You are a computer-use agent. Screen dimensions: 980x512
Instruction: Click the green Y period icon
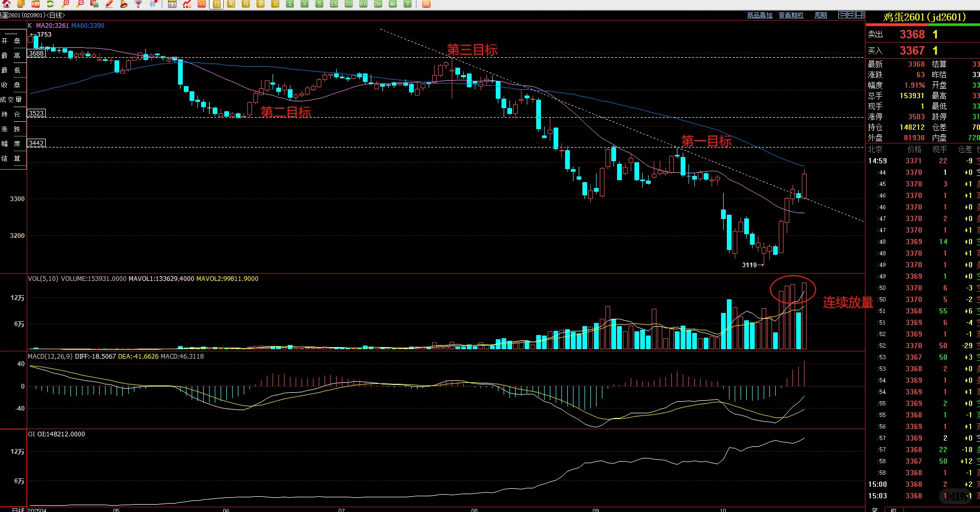pos(408,4)
